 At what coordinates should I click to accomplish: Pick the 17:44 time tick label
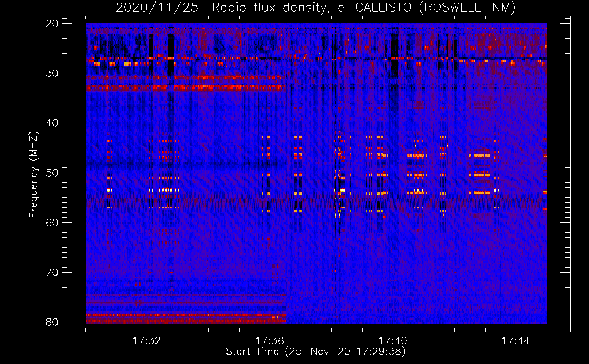pyautogui.click(x=516, y=341)
